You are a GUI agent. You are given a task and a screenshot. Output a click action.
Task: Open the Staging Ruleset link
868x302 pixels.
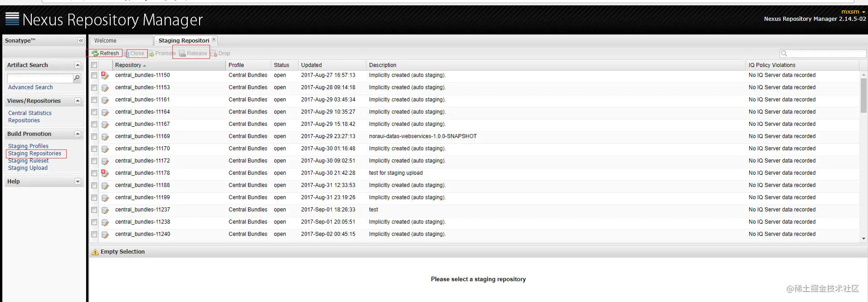[x=28, y=161]
